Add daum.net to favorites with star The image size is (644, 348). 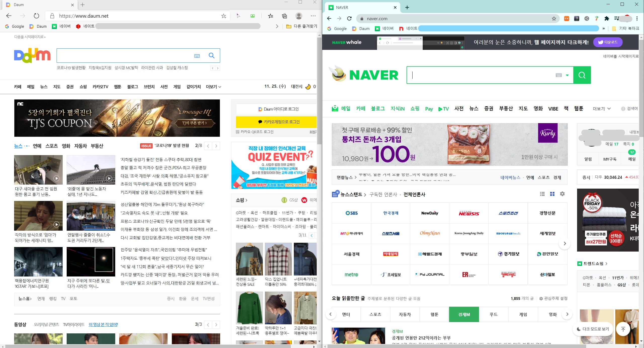click(x=224, y=16)
